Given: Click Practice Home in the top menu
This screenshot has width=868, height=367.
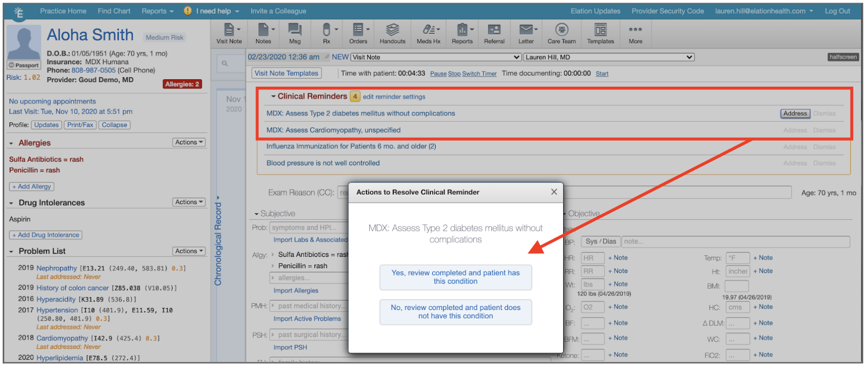Looking at the screenshot, I should click(63, 11).
